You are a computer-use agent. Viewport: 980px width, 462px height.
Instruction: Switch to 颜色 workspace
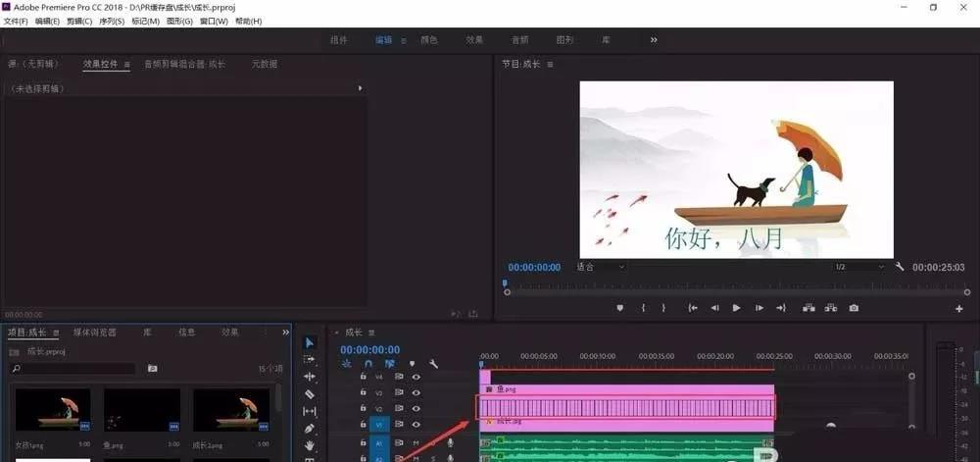click(x=429, y=40)
